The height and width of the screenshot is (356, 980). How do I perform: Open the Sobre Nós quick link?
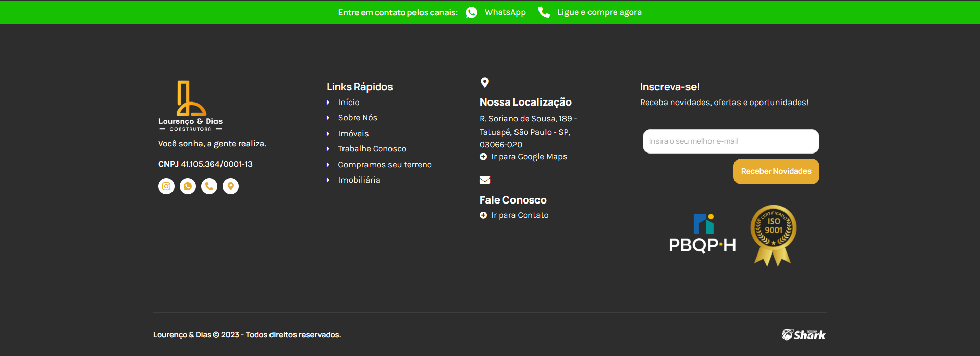[x=357, y=118]
